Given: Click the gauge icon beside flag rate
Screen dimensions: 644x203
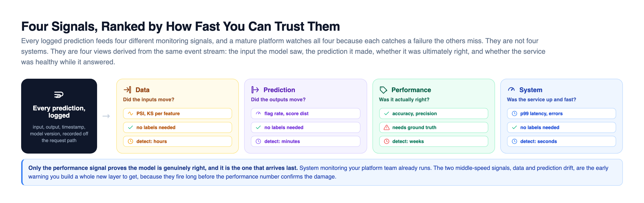Looking at the screenshot, I should coord(259,113).
